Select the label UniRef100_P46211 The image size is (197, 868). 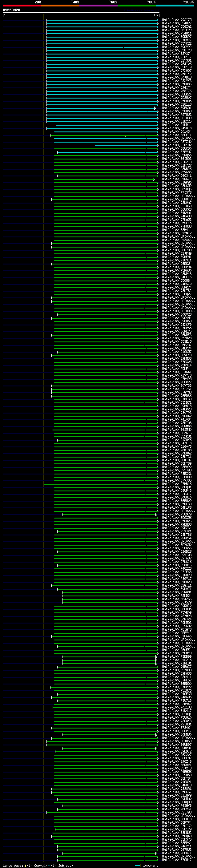[x=177, y=846]
